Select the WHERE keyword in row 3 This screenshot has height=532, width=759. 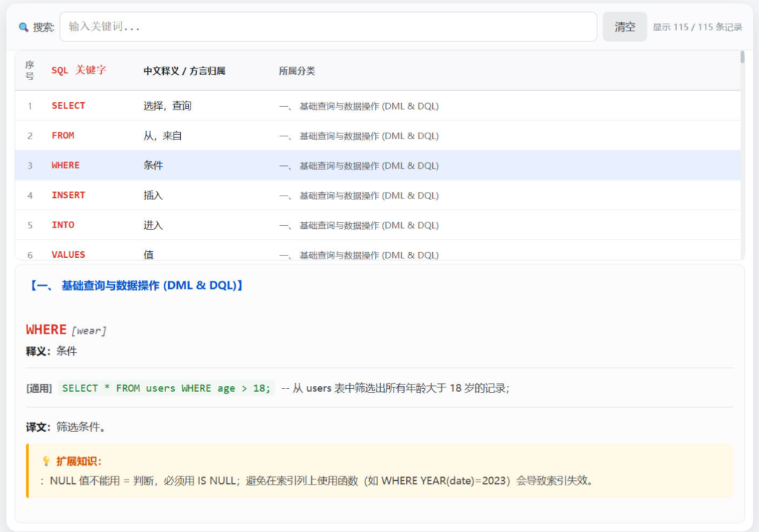tap(65, 165)
